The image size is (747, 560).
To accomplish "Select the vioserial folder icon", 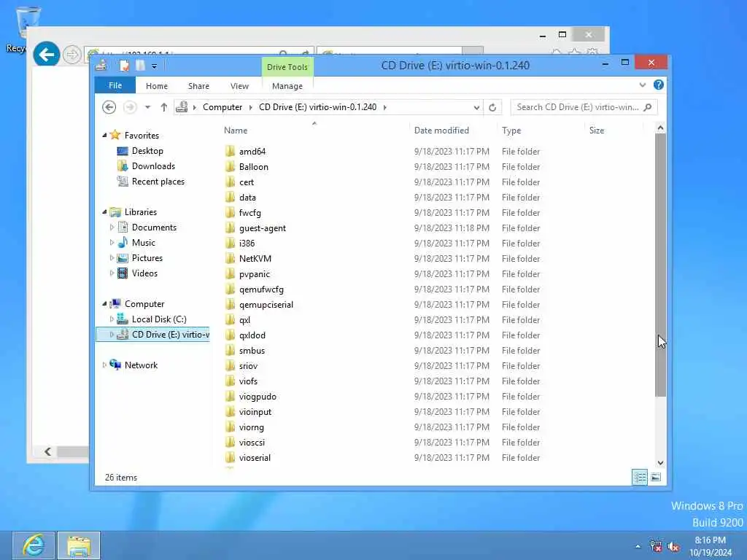I will tap(230, 458).
